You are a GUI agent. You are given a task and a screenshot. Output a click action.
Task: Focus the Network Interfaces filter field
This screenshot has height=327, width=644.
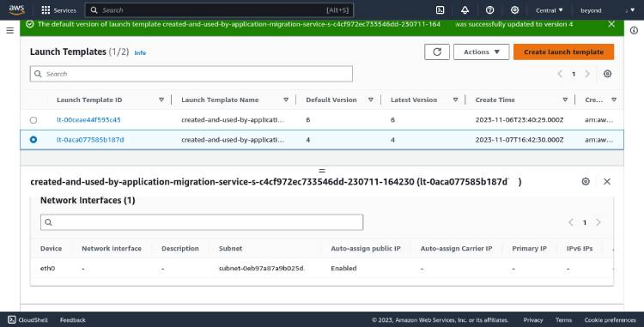[x=202, y=222]
